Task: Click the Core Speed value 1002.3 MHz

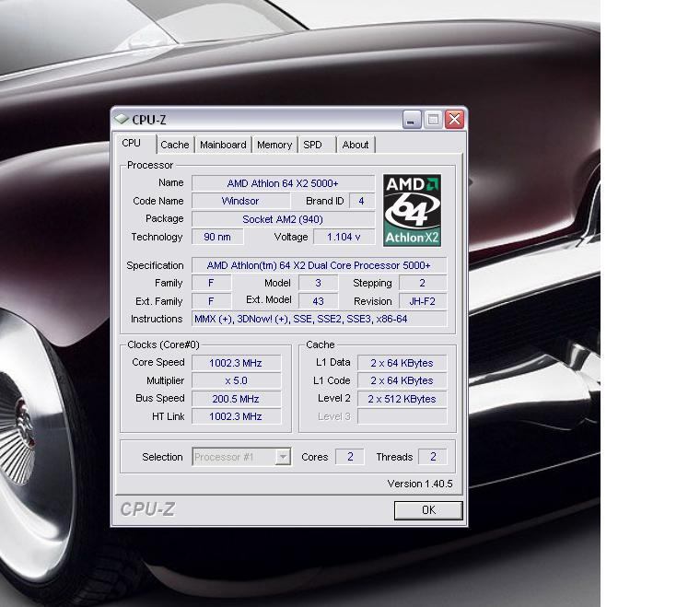Action: 236,363
